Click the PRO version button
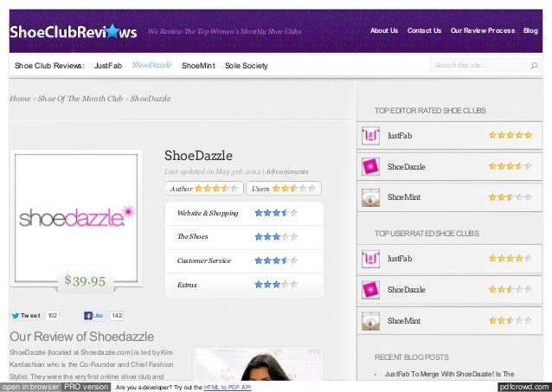The image size is (552, 392). [x=87, y=387]
